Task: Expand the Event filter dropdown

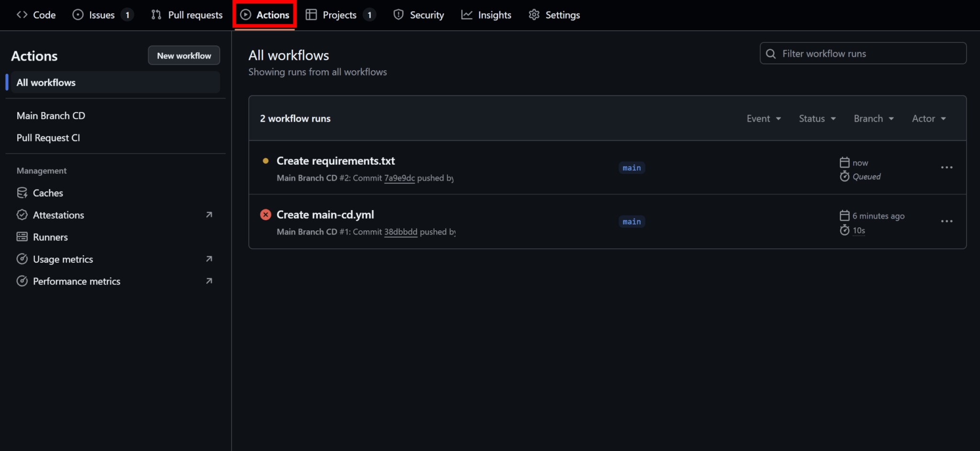Action: 764,118
